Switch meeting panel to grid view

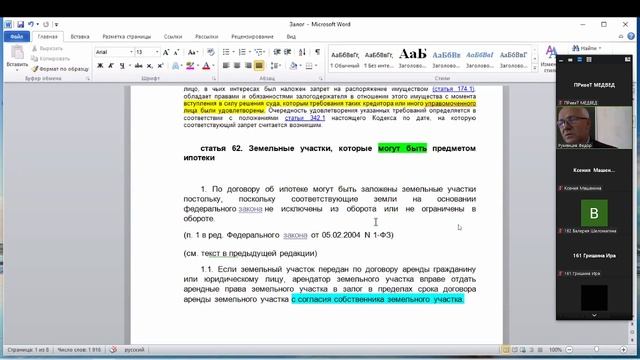click(x=589, y=60)
